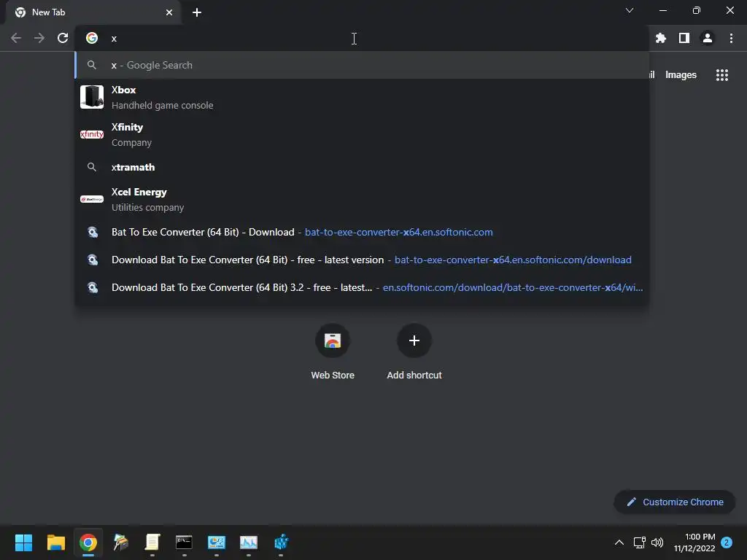Select the New Tab tab
The image size is (747, 560).
93,12
